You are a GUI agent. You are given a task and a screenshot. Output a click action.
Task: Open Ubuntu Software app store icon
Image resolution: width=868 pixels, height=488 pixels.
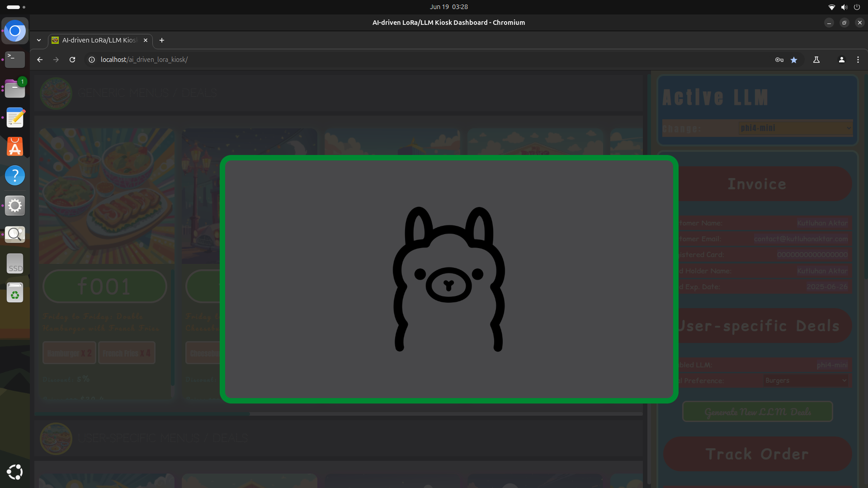pyautogui.click(x=15, y=146)
